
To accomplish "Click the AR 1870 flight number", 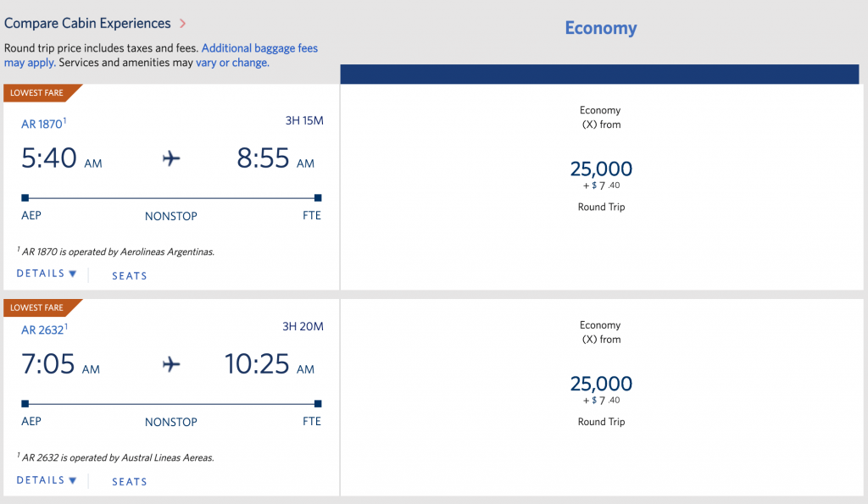I will pos(44,124).
